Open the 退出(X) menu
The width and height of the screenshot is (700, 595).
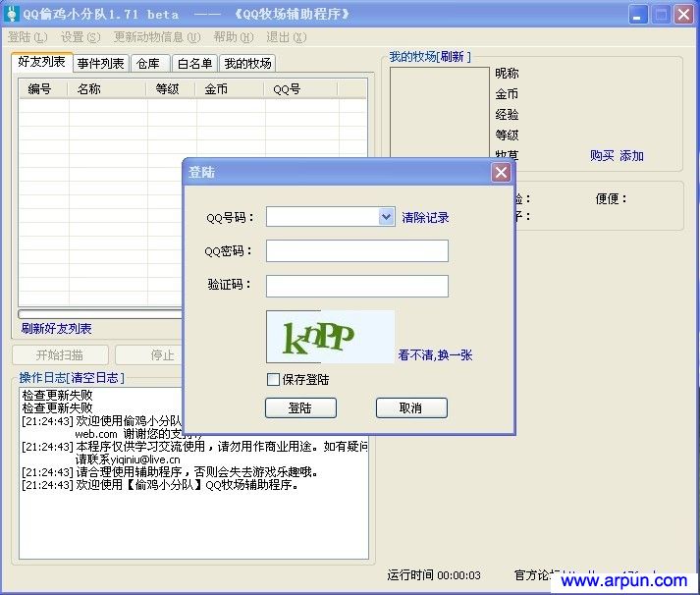[286, 37]
